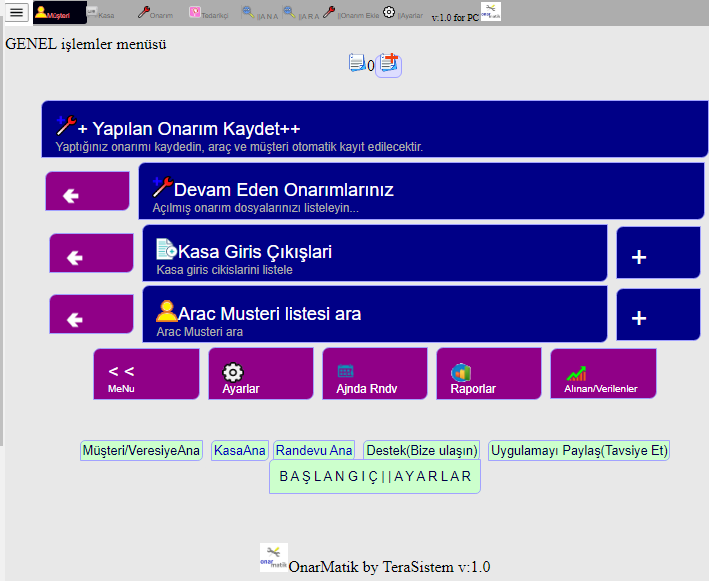
Task: Click the 'GENEL işlemler menüsü' heading
Action: coord(86,44)
